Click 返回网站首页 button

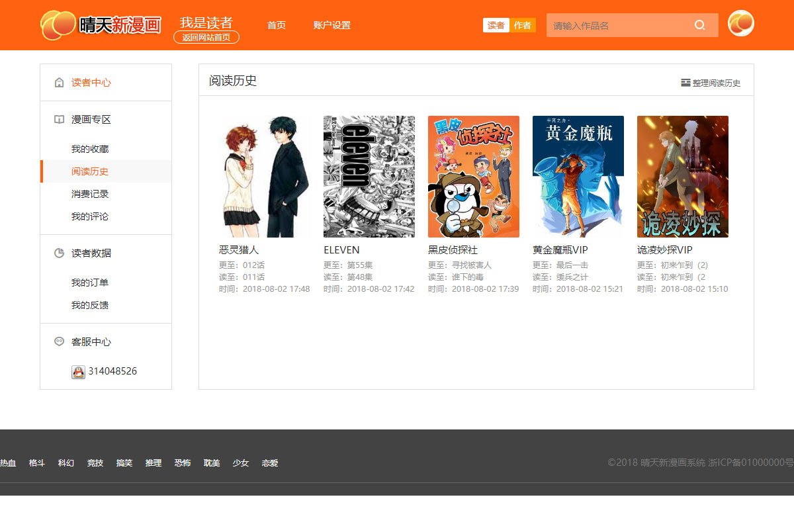tap(206, 38)
